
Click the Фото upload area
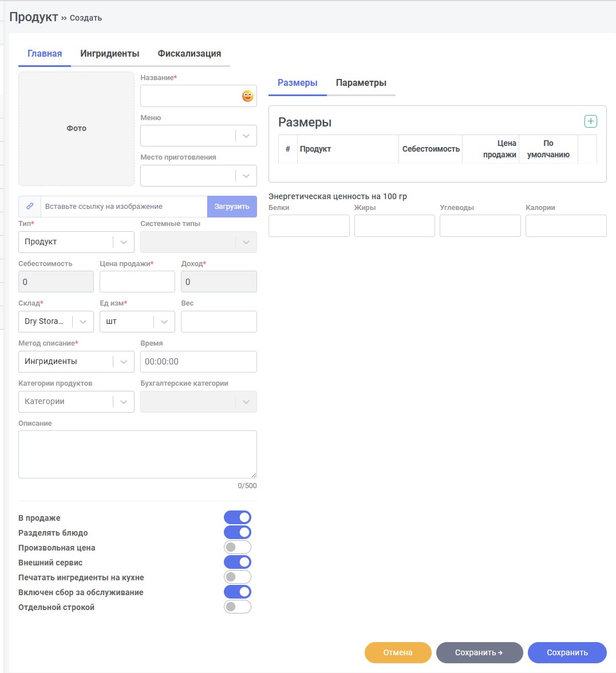76,129
